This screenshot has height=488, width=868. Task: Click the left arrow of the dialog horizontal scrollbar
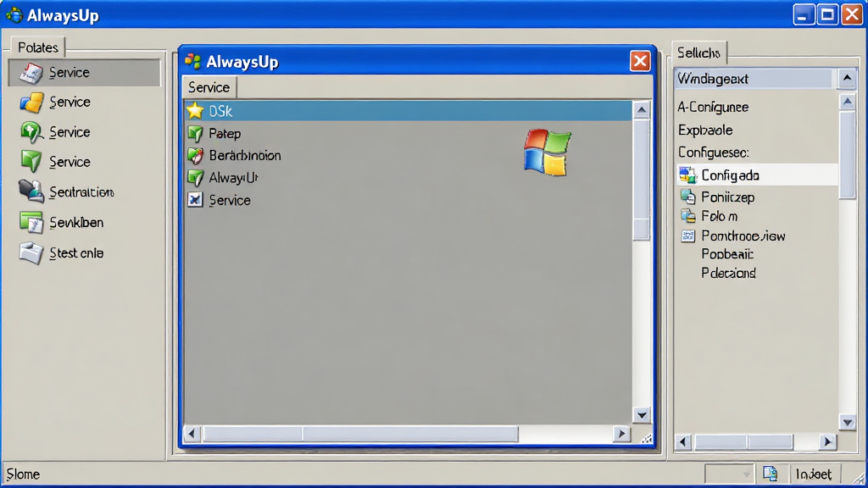point(192,434)
